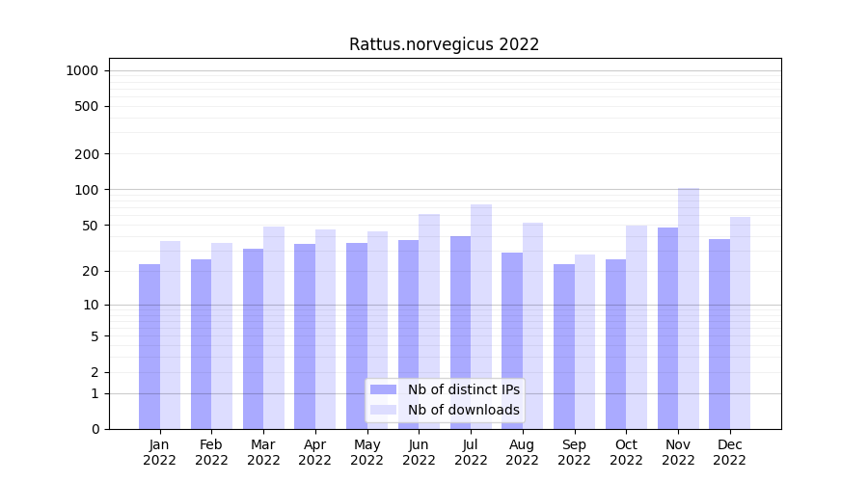Click the 100 tick label on y-axis
Image resolution: width=868 pixels, height=482 pixels.
click(x=86, y=190)
